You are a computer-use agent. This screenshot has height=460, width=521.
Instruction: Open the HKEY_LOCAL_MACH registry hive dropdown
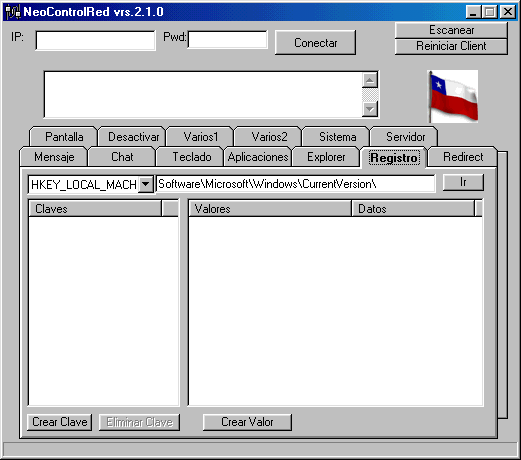[x=146, y=184]
